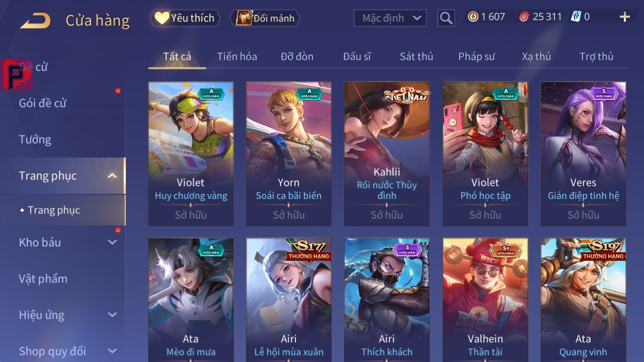The width and height of the screenshot is (644, 362).
Task: Select Kahlii Rối nước Thủy đình skin
Action: (x=387, y=154)
